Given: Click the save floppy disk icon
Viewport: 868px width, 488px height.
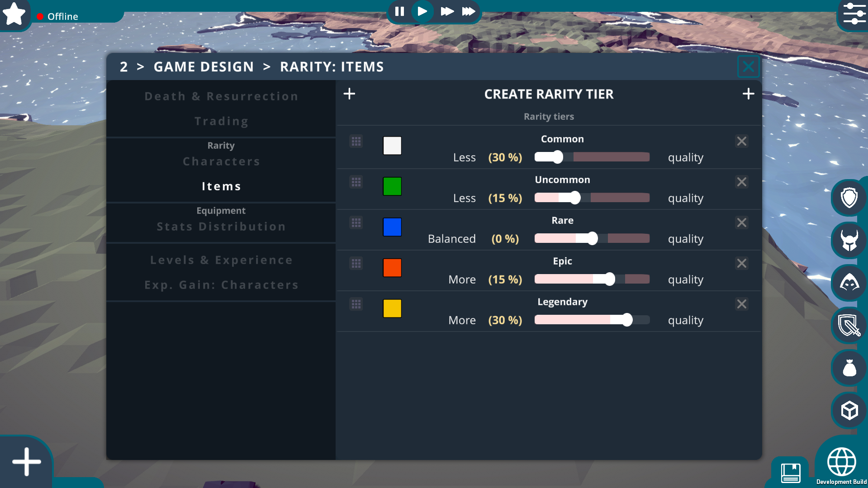Looking at the screenshot, I should point(791,473).
